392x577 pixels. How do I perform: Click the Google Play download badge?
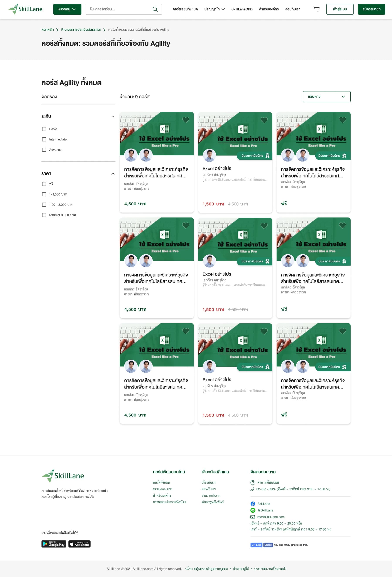pos(54,544)
